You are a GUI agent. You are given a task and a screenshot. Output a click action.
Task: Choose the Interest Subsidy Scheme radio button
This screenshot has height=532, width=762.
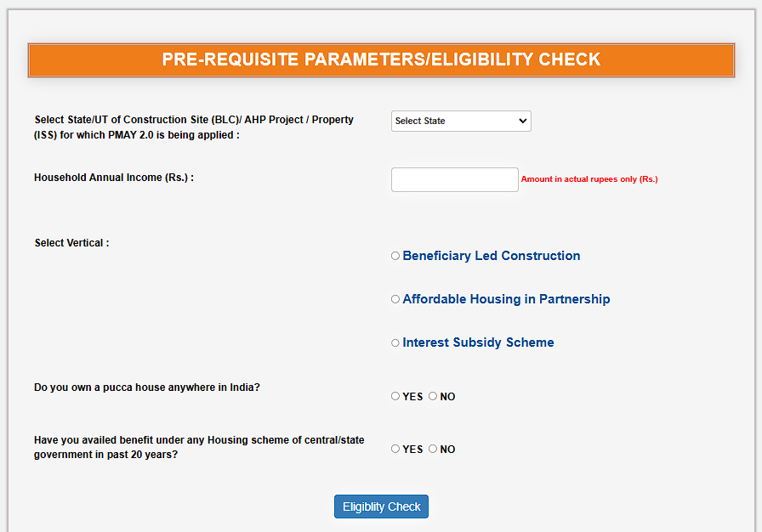pos(395,342)
